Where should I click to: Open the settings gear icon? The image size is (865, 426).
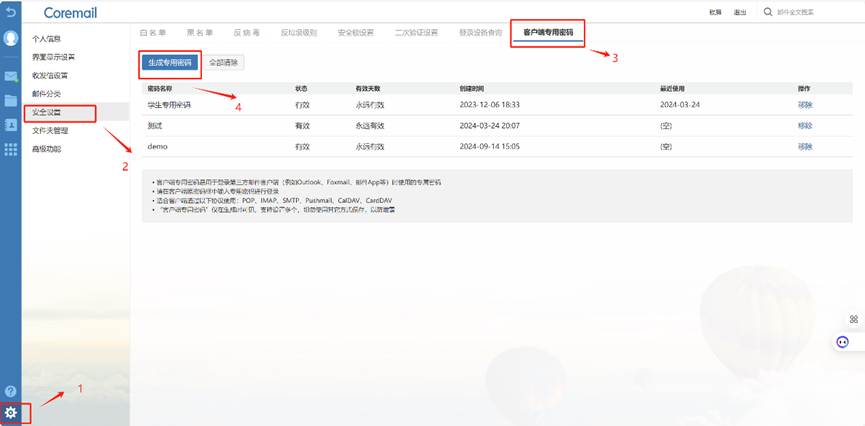pos(11,412)
